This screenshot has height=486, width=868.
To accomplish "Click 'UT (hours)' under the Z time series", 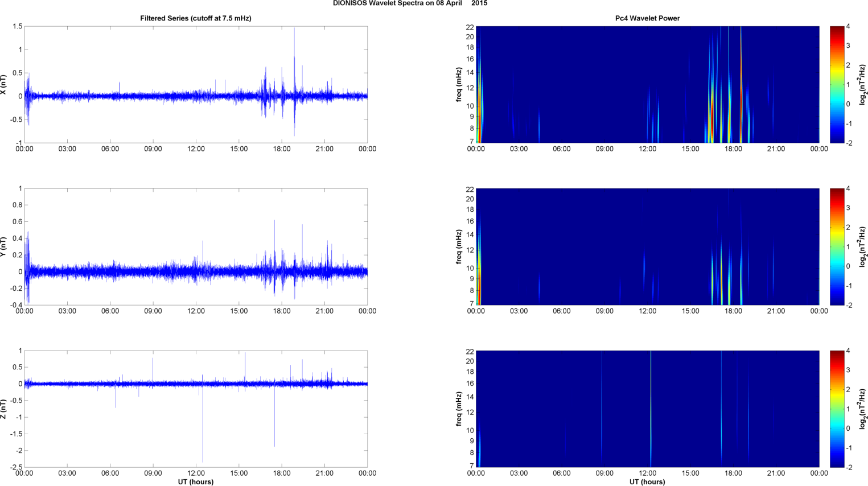I will point(196,482).
